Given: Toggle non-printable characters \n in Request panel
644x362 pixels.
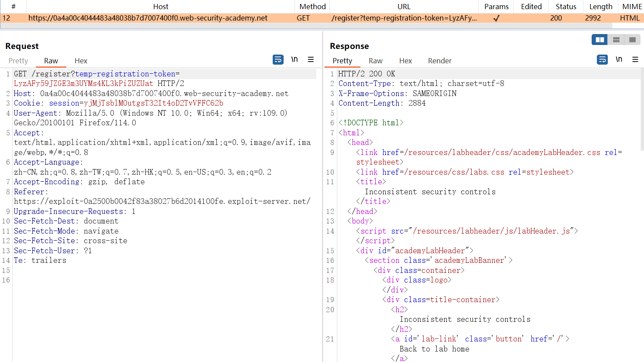Looking at the screenshot, I should pos(295,59).
